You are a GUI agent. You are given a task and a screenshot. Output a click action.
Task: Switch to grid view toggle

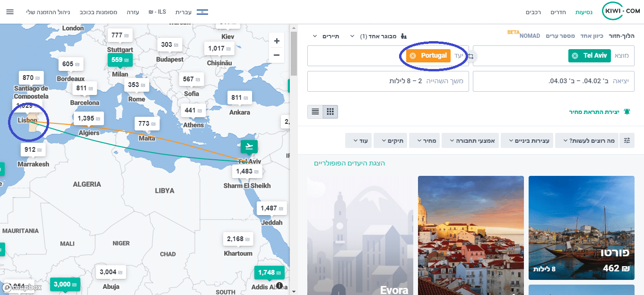[x=331, y=112]
